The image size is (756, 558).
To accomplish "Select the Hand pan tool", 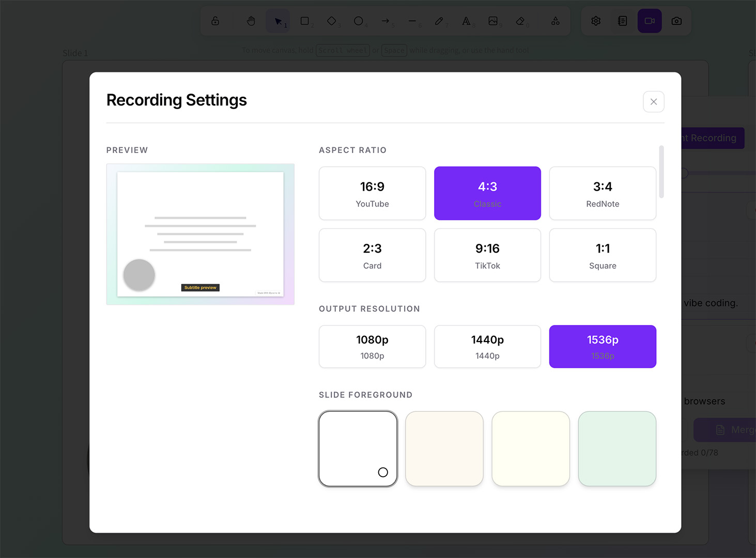I will (251, 21).
